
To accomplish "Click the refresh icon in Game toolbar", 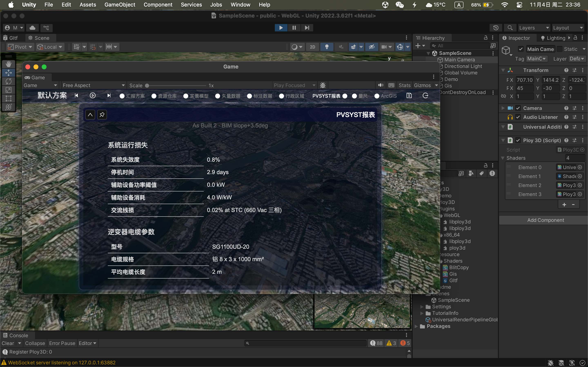I will [425, 96].
